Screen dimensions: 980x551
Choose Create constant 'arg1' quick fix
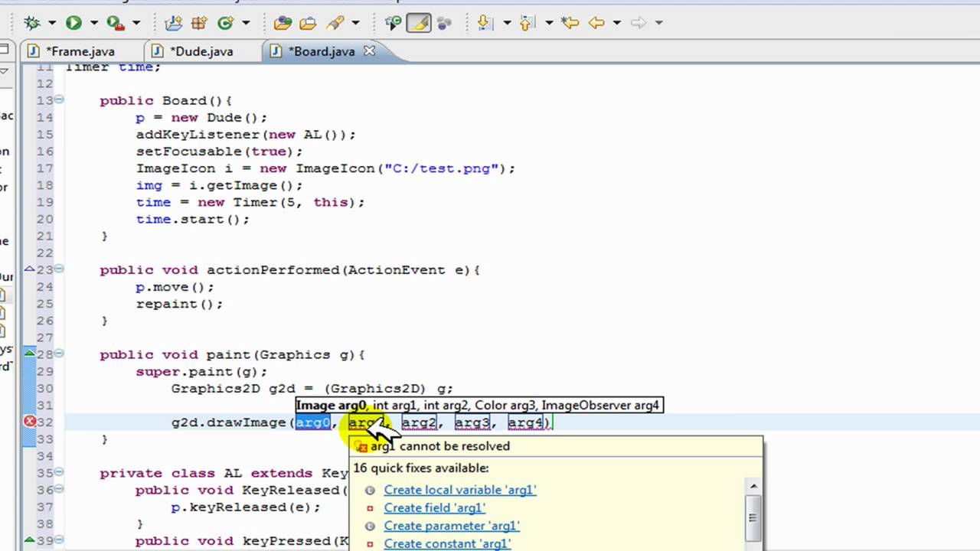tap(447, 543)
